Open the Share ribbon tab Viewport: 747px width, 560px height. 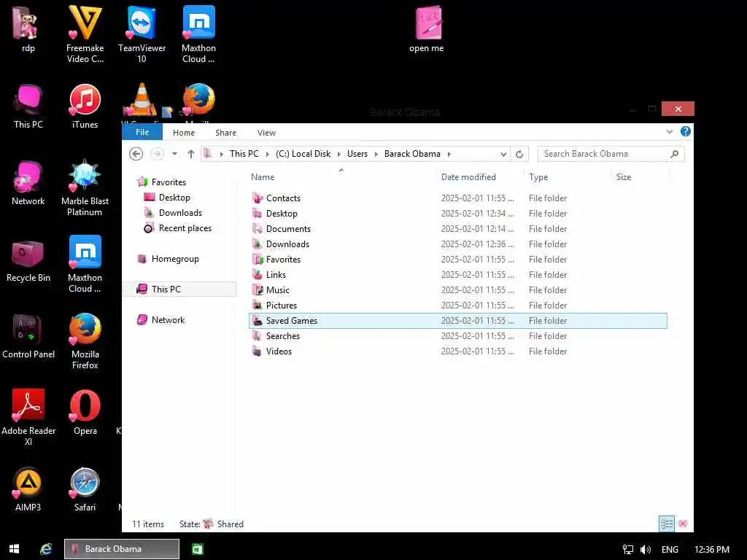coord(225,133)
